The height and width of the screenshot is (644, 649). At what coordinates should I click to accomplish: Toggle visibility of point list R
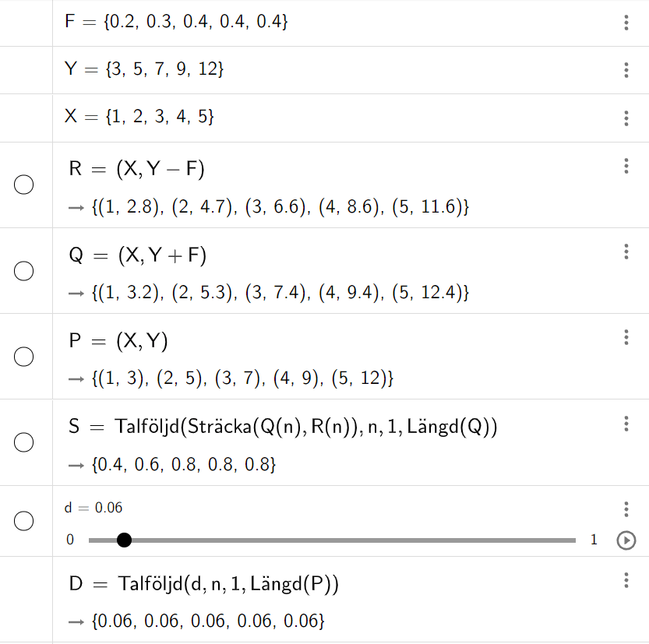(24, 185)
